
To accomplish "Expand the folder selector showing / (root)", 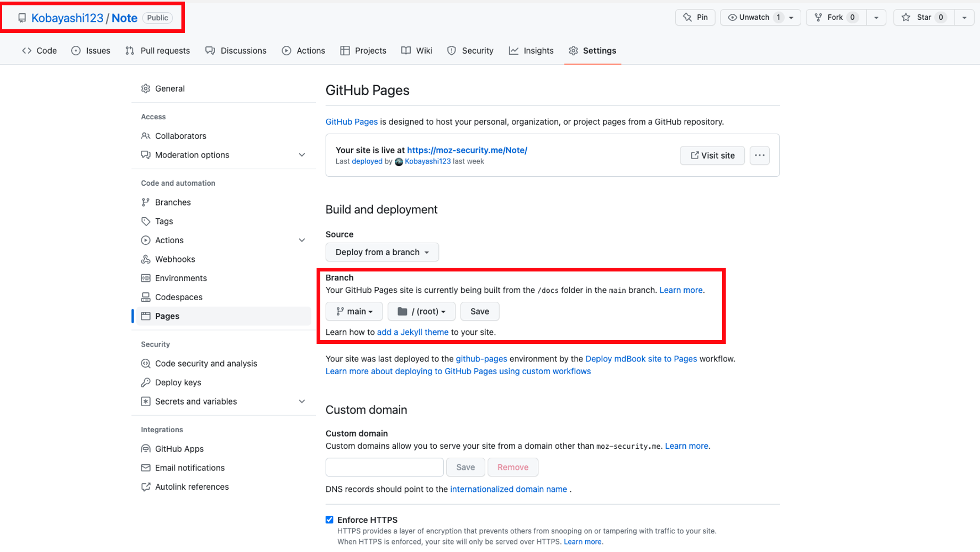I will (x=421, y=311).
